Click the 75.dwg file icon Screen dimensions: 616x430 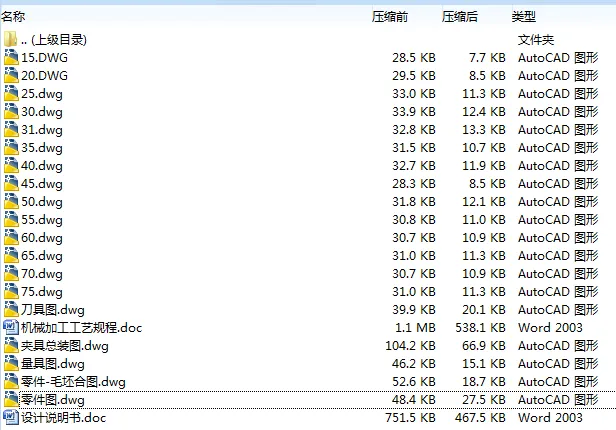[11, 292]
